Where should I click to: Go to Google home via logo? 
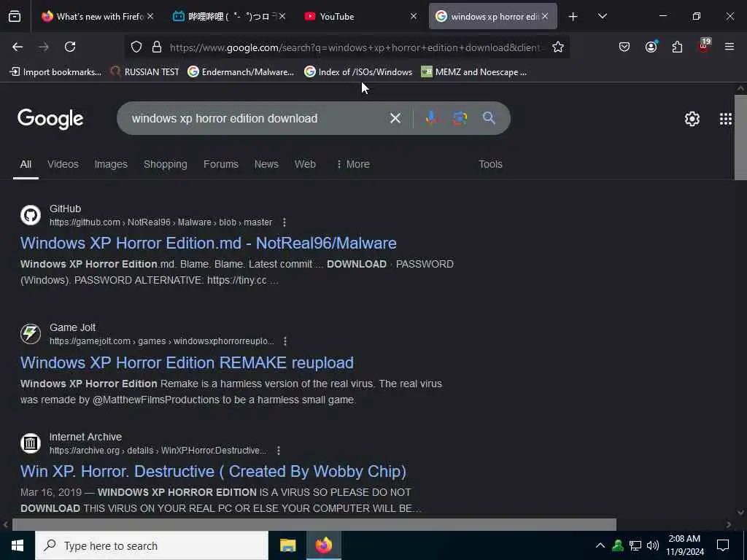[x=50, y=119]
